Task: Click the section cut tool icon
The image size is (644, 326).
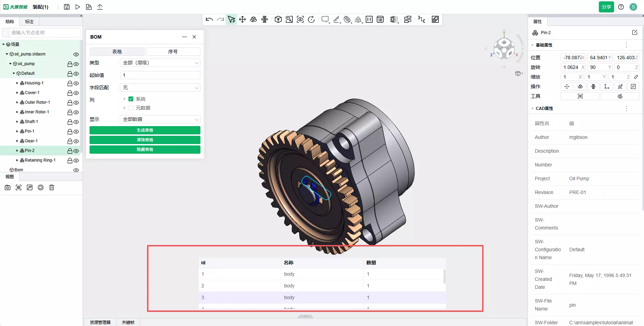Action: (x=347, y=20)
